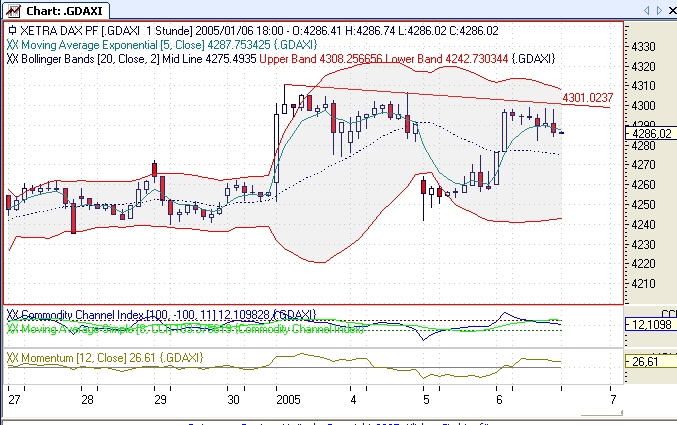
Task: Click price axis label 4330
Action: tap(643, 47)
